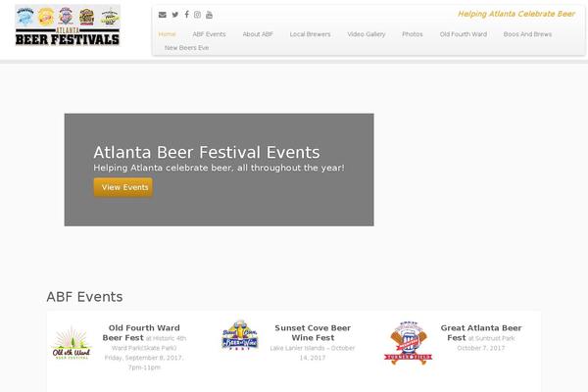Click the Sunset Cove Beer Wine Fest logo
This screenshot has width=588, height=392.
(240, 335)
